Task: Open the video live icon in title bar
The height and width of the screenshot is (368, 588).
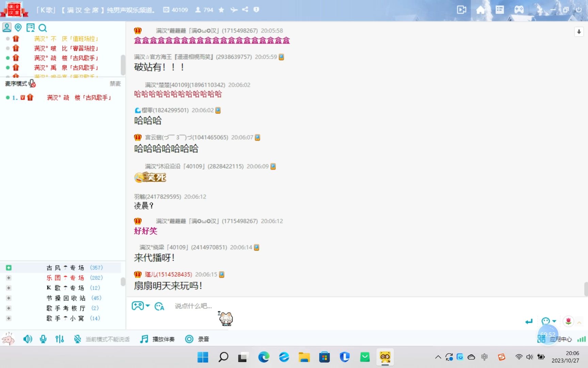Action: click(x=461, y=10)
